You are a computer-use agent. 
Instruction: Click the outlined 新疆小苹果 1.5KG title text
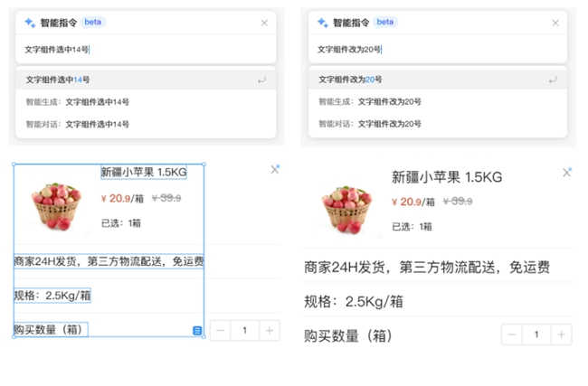point(143,173)
